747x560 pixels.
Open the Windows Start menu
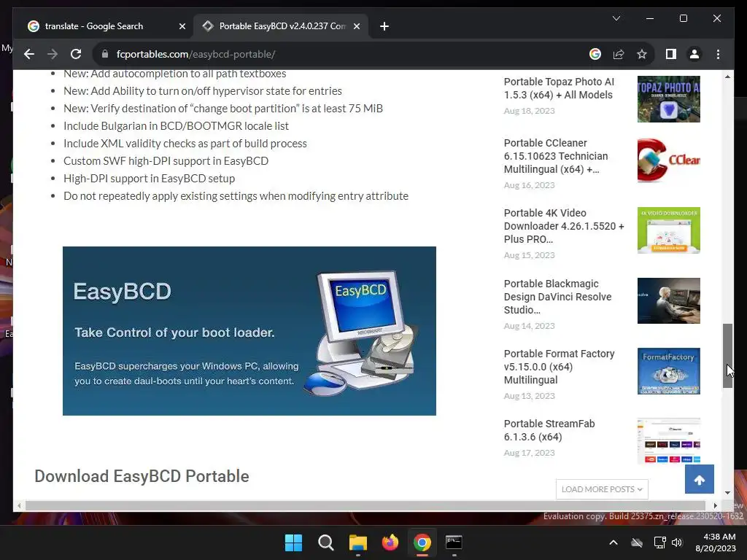[293, 542]
